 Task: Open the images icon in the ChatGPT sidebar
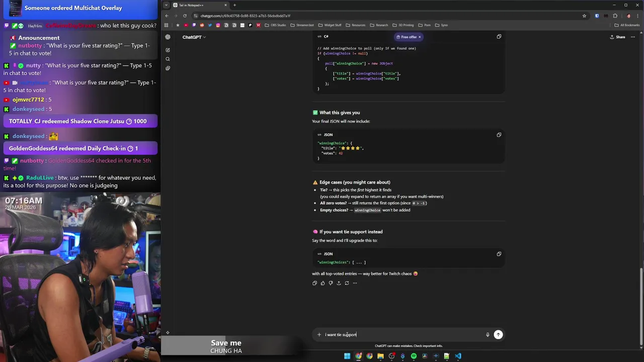168,68
